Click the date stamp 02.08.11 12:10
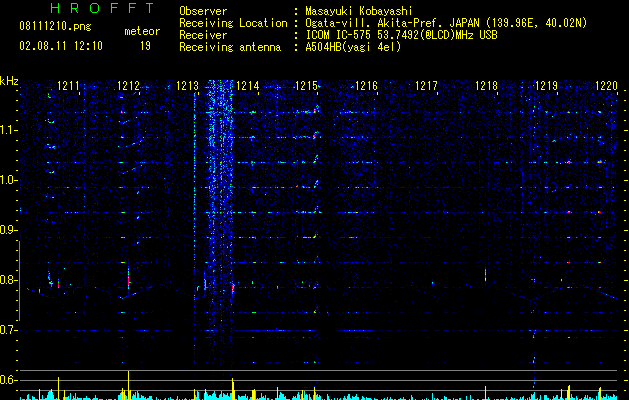 pyautogui.click(x=61, y=46)
